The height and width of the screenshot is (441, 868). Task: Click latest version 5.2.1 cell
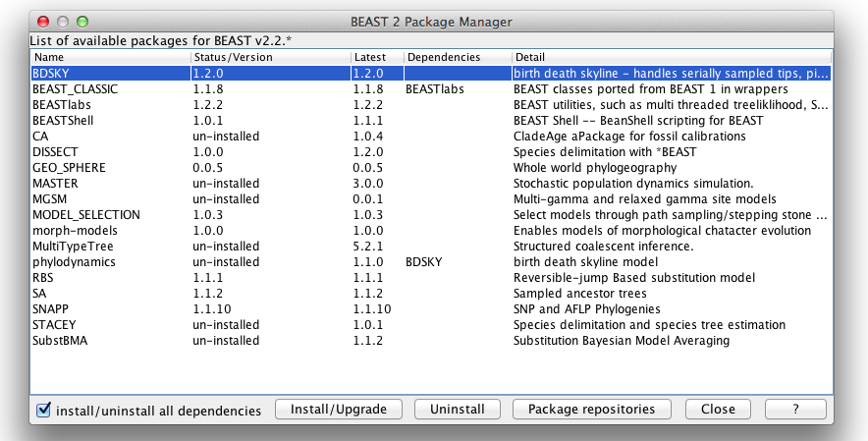[x=367, y=246]
